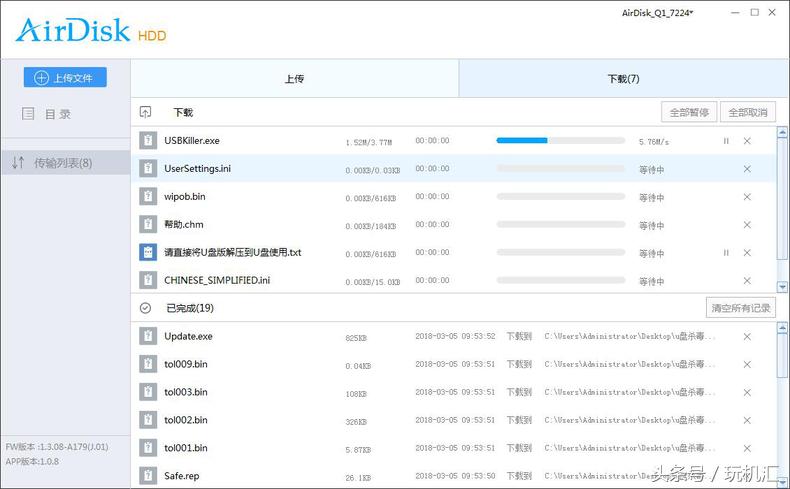This screenshot has width=790, height=489.
Task: Click the 帮助.chm file icon
Action: 148,225
